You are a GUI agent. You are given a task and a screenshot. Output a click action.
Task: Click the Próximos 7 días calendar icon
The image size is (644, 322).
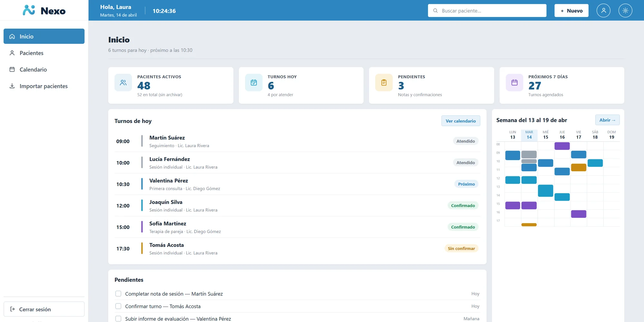click(x=515, y=83)
